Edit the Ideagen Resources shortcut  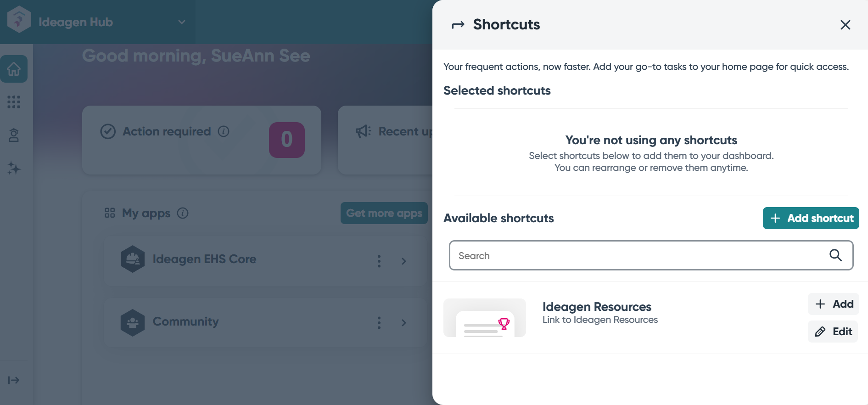pos(833,332)
